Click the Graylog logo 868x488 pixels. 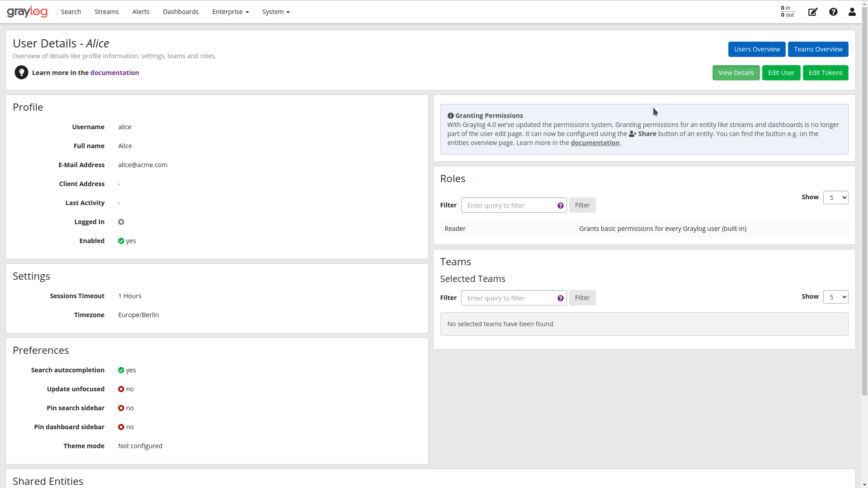pyautogui.click(x=27, y=11)
